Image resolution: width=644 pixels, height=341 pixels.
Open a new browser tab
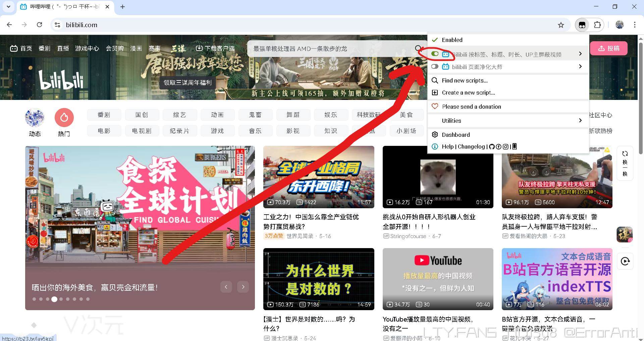(122, 7)
